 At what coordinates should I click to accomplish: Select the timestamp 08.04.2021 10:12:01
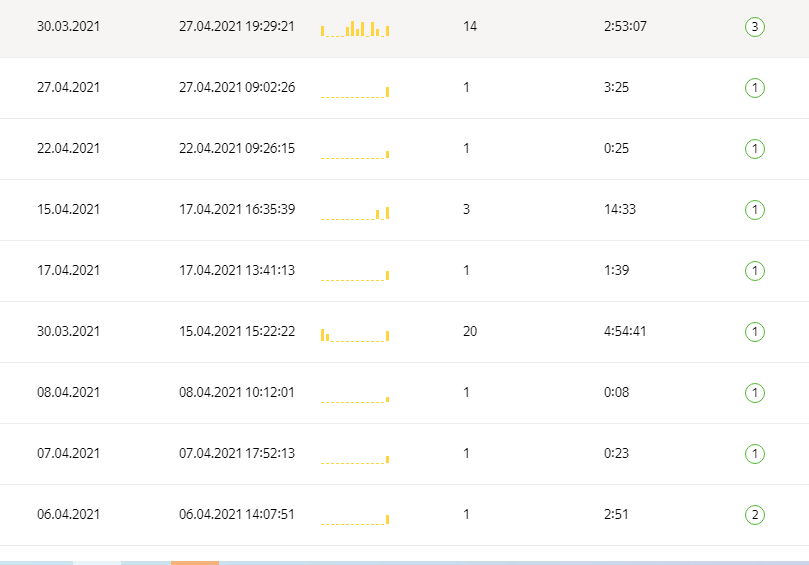tap(237, 392)
